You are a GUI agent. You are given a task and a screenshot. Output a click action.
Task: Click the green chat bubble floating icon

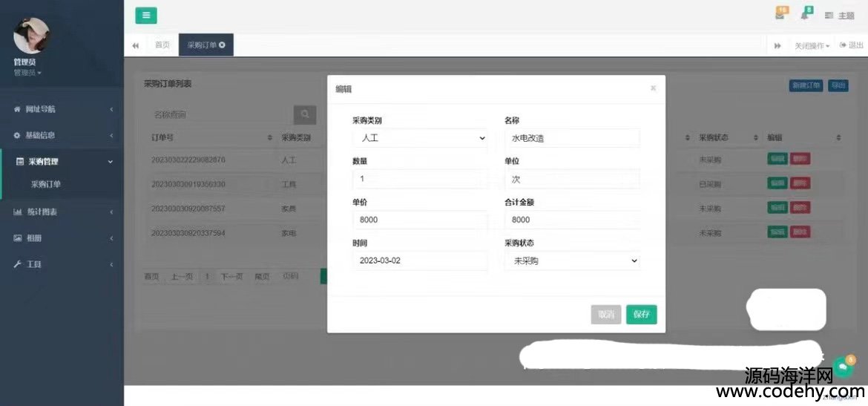coord(842,367)
